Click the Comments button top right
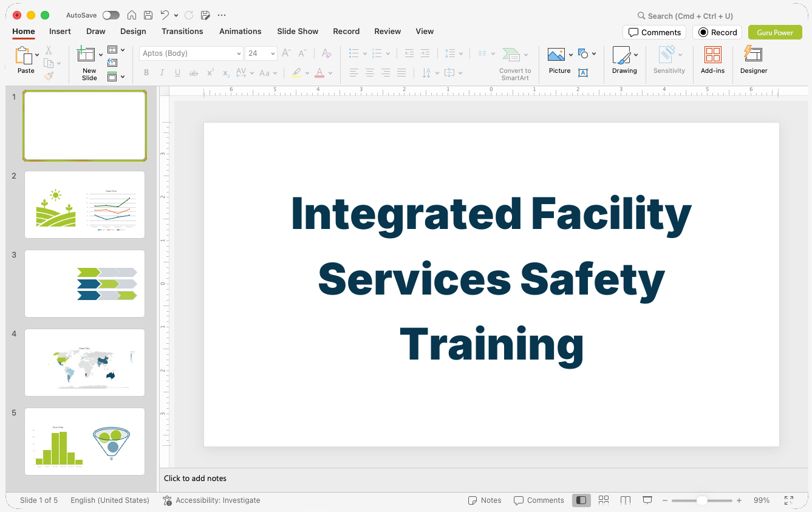The width and height of the screenshot is (812, 512). (654, 32)
